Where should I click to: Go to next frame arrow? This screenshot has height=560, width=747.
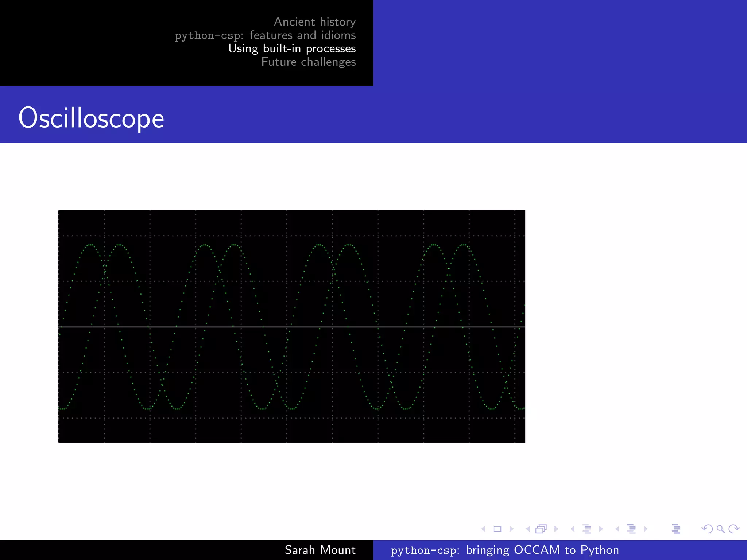(556, 529)
